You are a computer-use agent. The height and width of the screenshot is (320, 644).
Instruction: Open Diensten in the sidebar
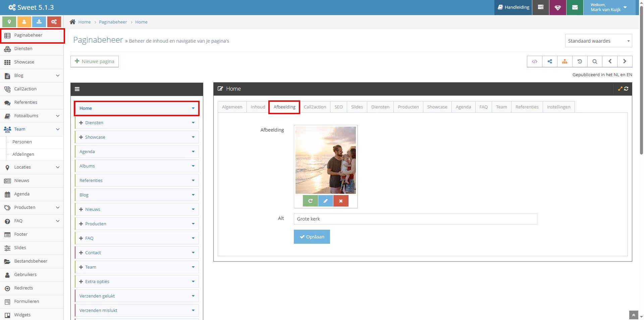tap(32, 49)
